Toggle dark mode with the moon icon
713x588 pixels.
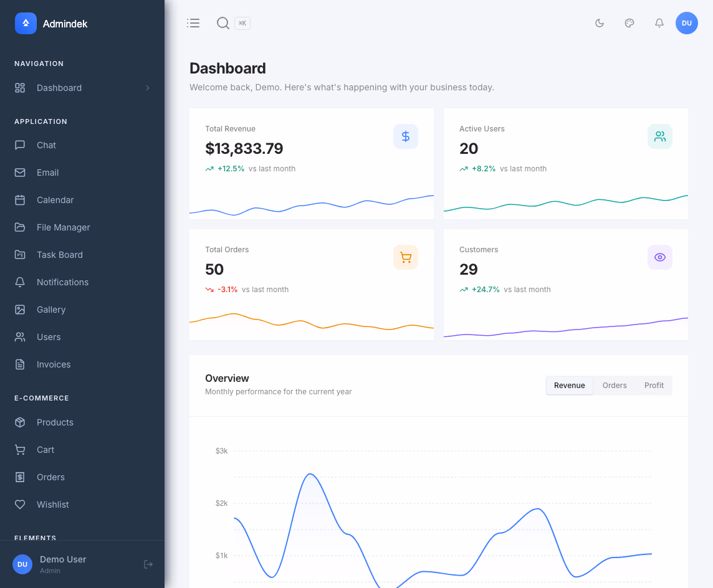pyautogui.click(x=599, y=23)
